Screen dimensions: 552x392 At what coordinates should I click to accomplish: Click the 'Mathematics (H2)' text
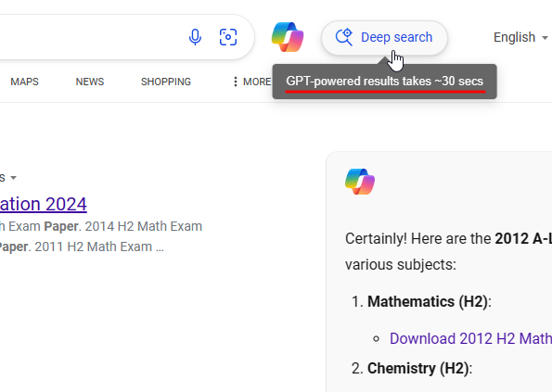point(428,302)
